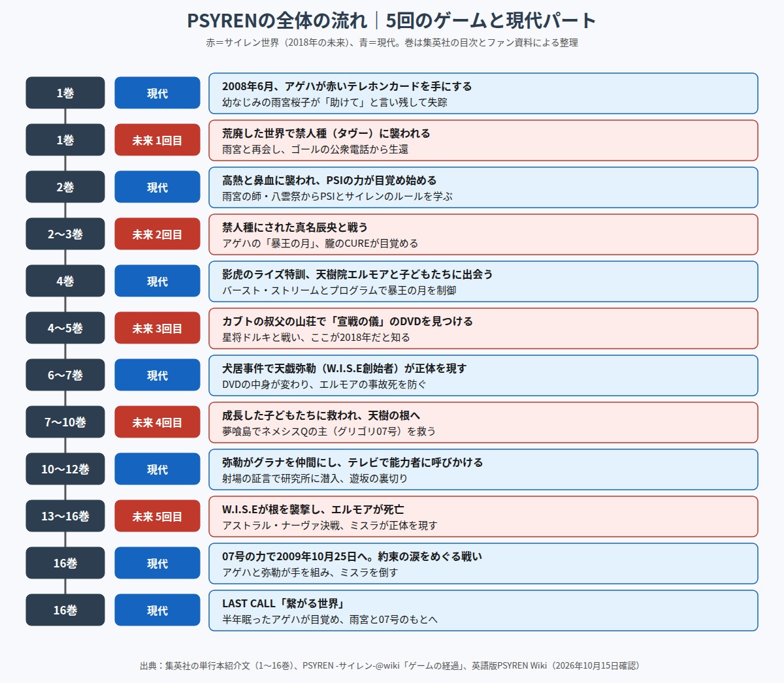Select line '半年眠ったアゲハが目覚め、雨宮と07号のもとへ'
This screenshot has height=683, width=784.
coord(330,619)
